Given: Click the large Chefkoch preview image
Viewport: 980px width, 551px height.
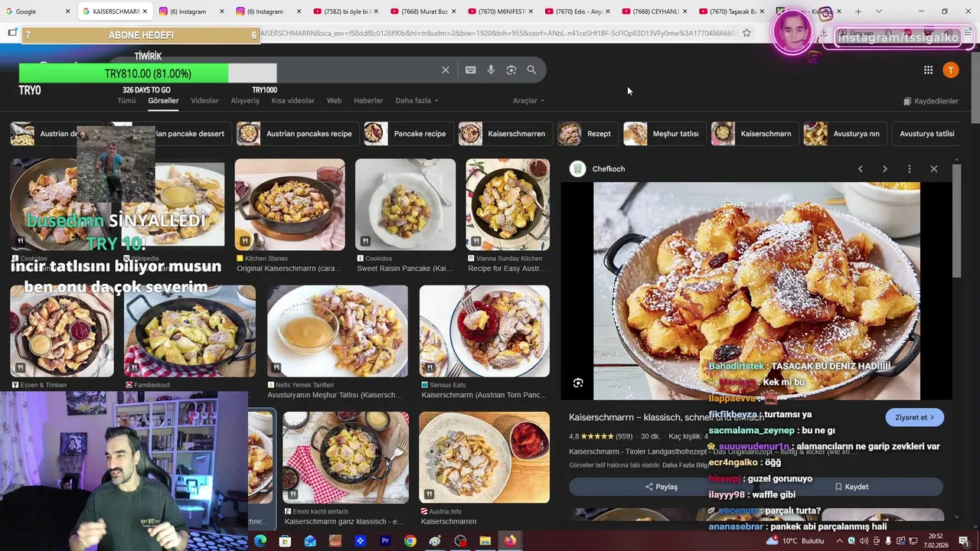Looking at the screenshot, I should coord(756,291).
